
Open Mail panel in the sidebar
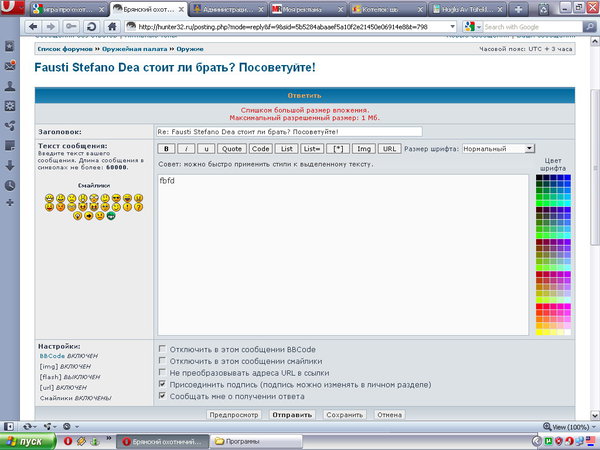coord(10,65)
